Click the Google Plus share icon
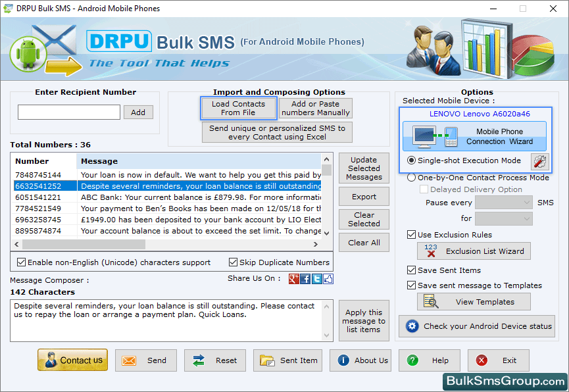This screenshot has height=392, width=569. (x=293, y=279)
